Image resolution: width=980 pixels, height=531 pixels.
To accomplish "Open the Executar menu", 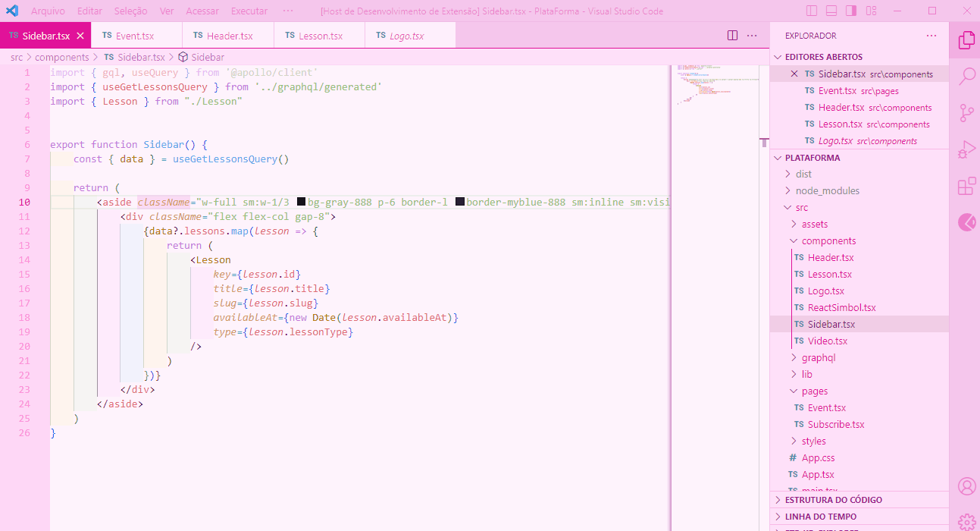I will pos(249,11).
